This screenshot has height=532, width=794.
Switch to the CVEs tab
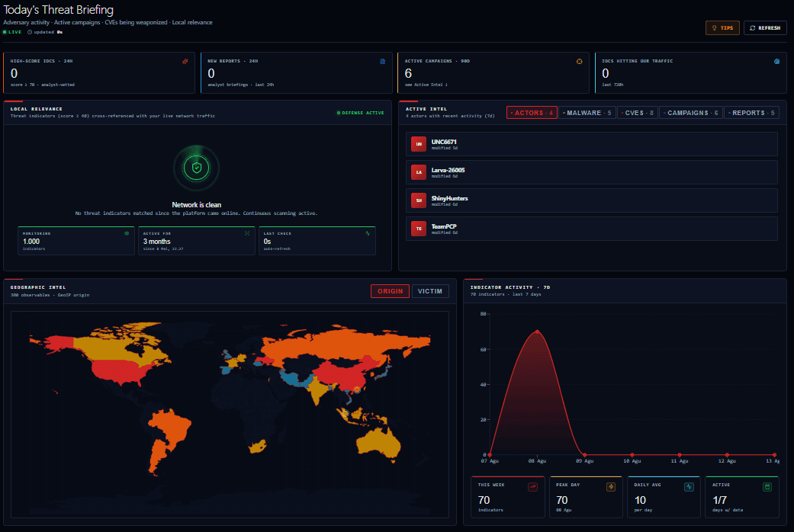tap(638, 113)
